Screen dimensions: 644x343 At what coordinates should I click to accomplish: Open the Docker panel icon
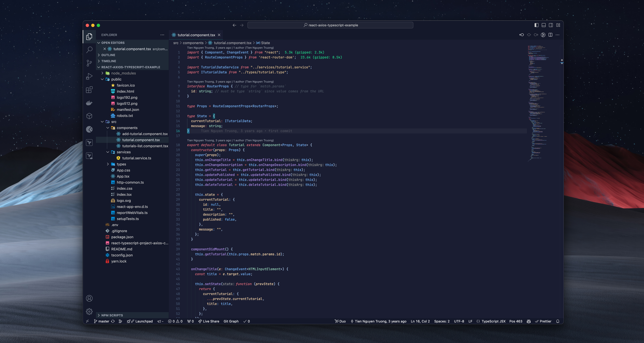(x=89, y=103)
